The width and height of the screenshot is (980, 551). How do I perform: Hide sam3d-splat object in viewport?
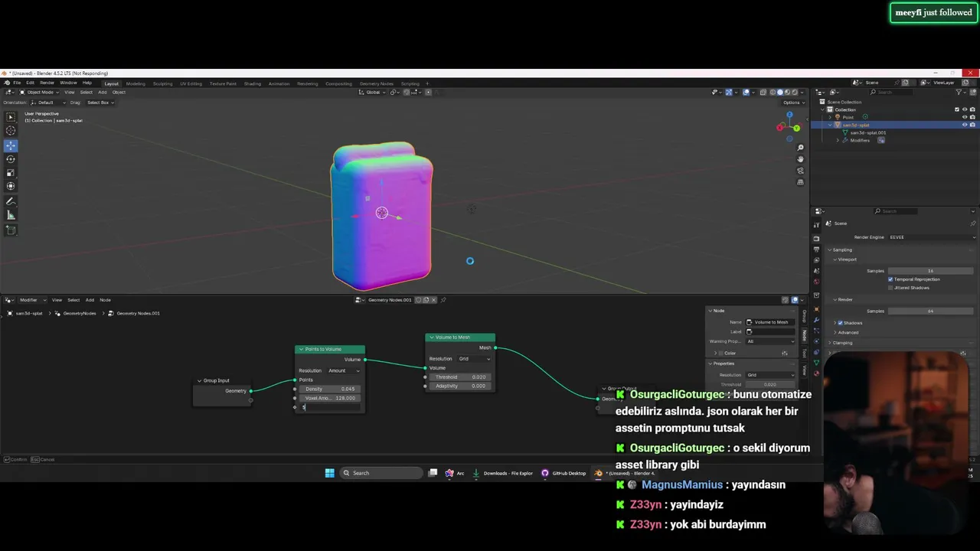point(964,125)
